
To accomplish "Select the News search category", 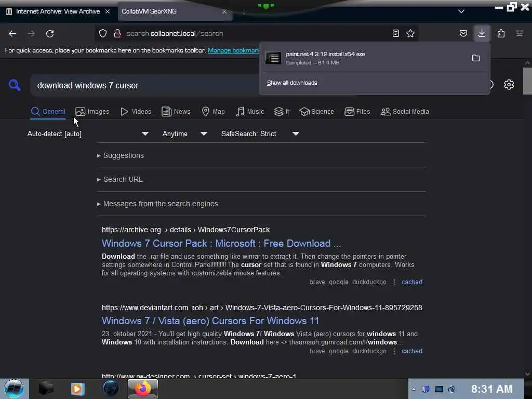I will pyautogui.click(x=176, y=112).
